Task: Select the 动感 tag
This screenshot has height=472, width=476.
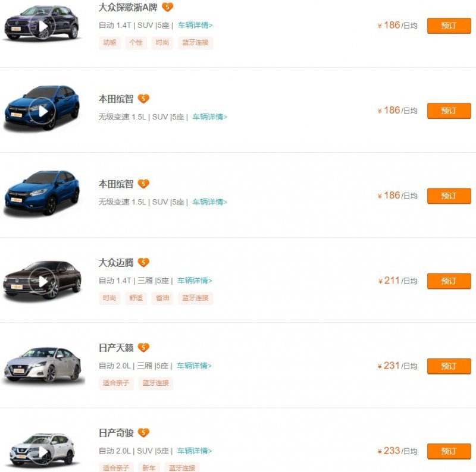Action: 109,43
